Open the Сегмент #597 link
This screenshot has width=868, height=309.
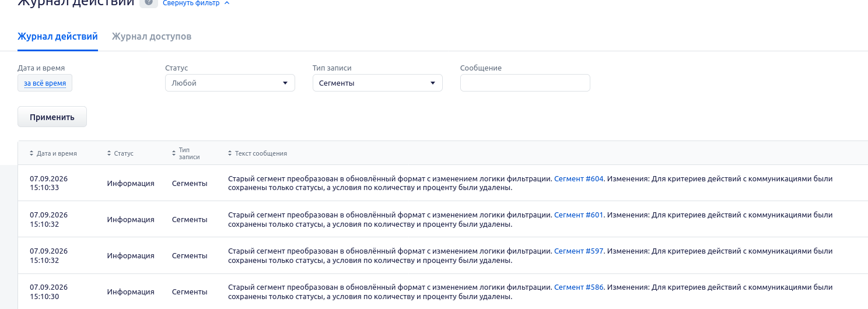pos(579,251)
